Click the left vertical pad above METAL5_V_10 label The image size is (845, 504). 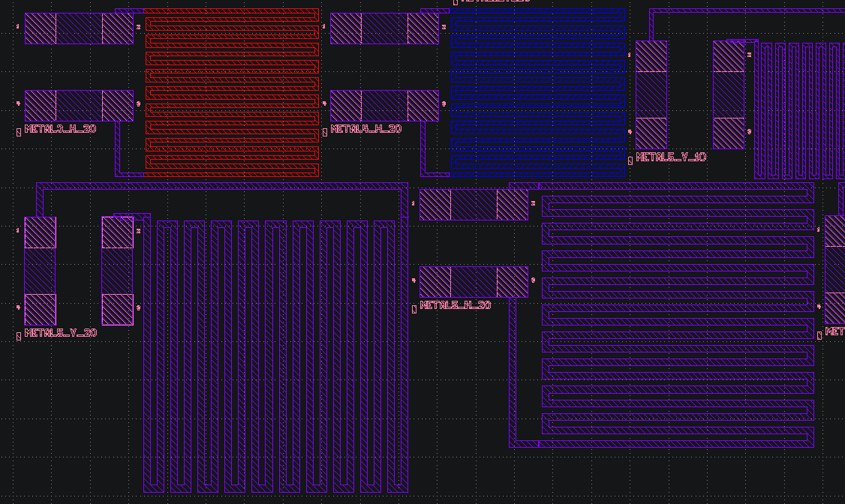point(651,94)
